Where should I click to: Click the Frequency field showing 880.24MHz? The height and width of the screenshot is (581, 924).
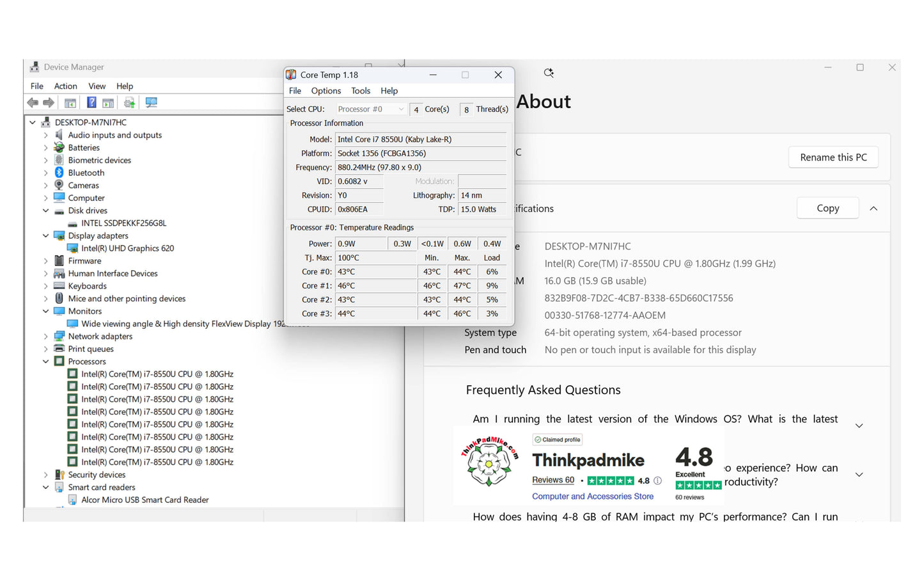tap(421, 168)
